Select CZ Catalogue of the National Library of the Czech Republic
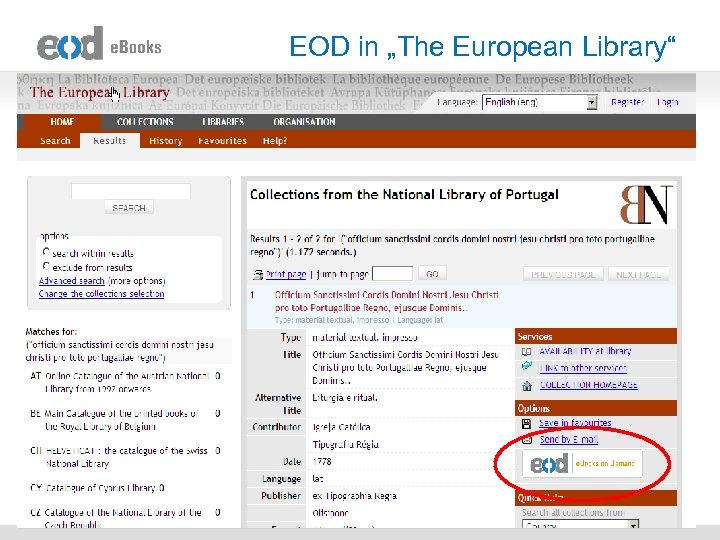Image resolution: width=720 pixels, height=540 pixels. [x=125, y=518]
